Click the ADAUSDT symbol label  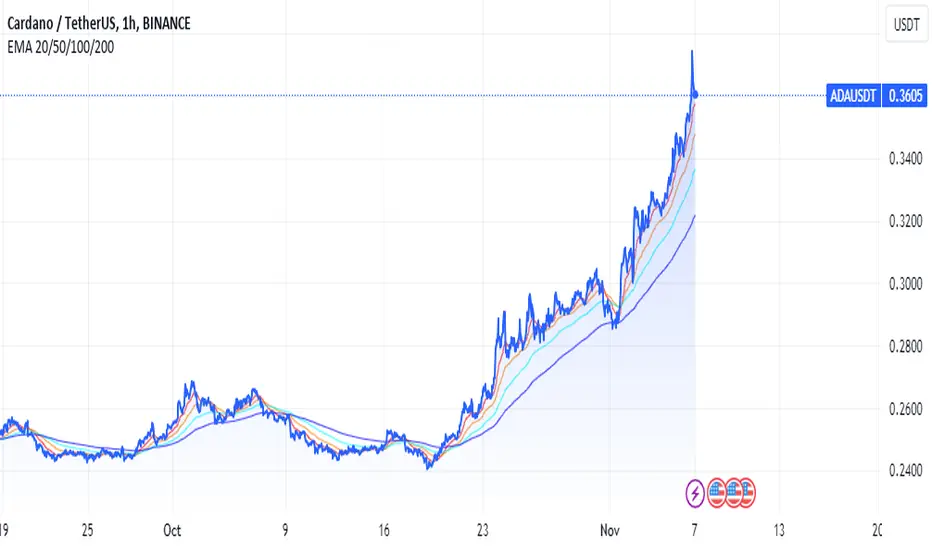pos(853,96)
